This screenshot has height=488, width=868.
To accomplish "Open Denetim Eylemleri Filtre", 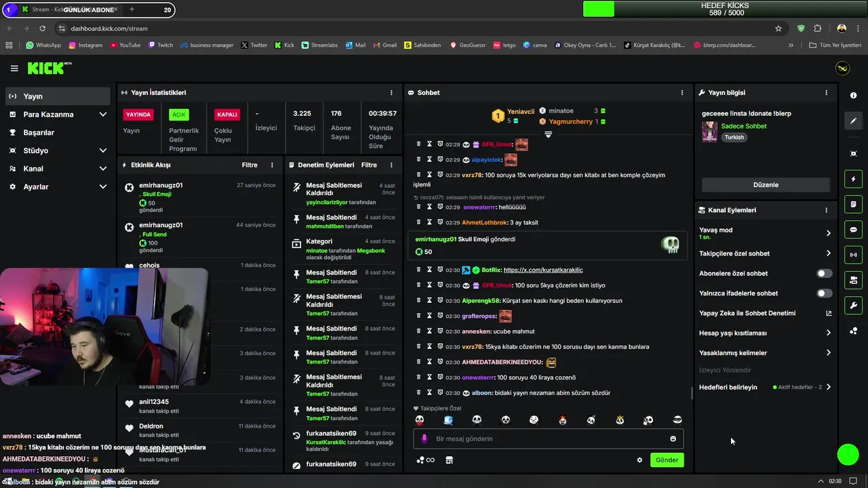I will [369, 165].
